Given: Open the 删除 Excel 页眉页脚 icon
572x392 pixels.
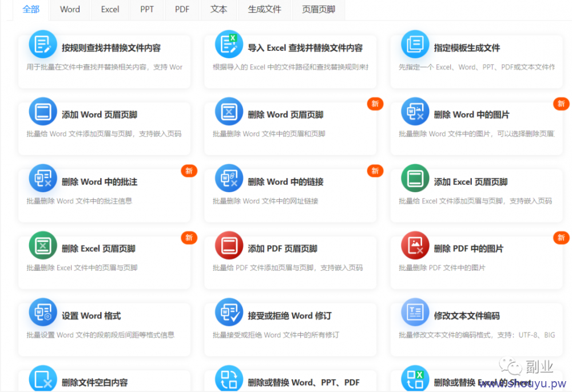Looking at the screenshot, I should coord(43,246).
